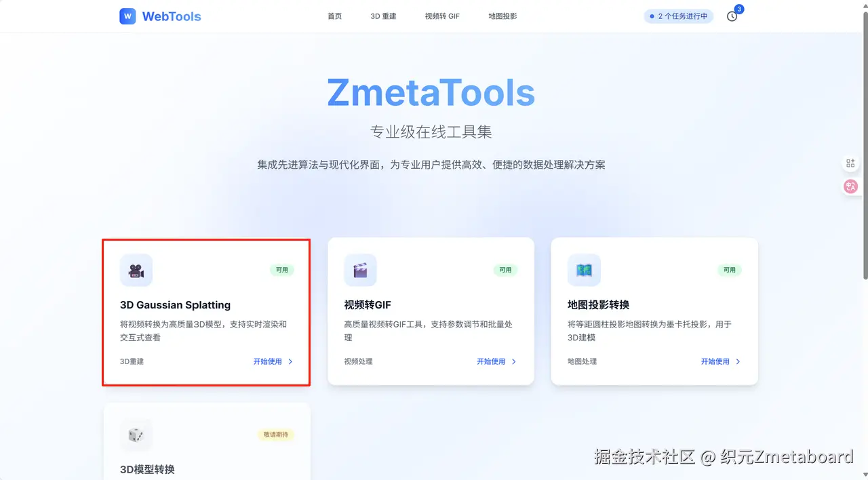Click the WebTools brand text
Screen dimensions: 868x480
pos(172,16)
